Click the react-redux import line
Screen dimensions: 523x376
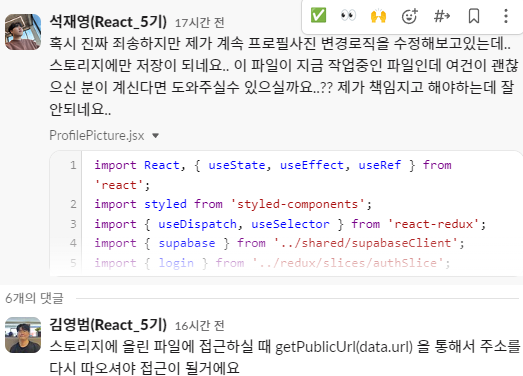coord(290,224)
